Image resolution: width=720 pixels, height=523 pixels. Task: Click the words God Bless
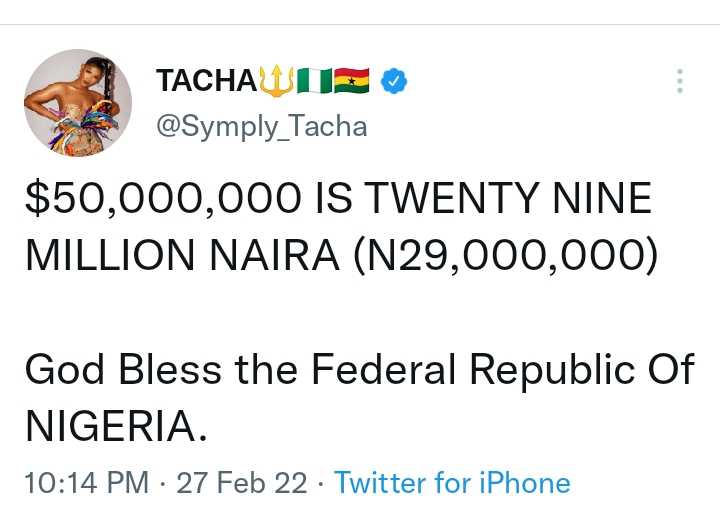pyautogui.click(x=123, y=370)
